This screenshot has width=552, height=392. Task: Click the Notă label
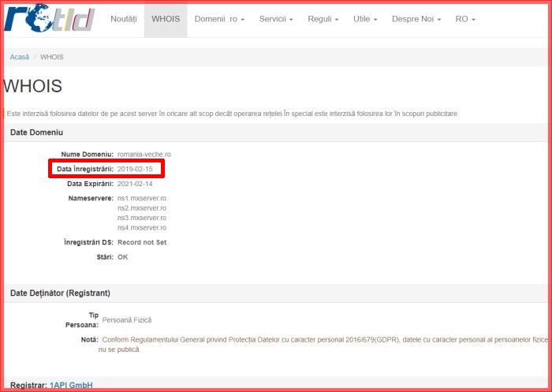coord(90,340)
